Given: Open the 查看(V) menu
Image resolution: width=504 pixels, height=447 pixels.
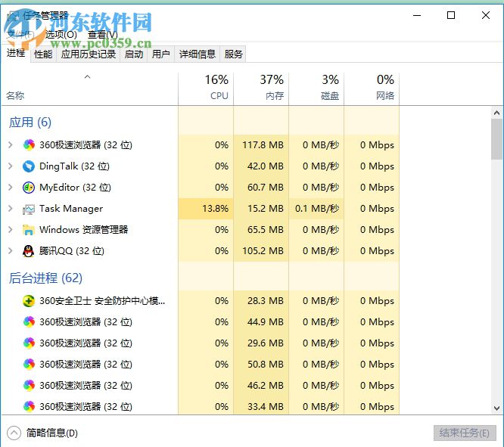Looking at the screenshot, I should 103,34.
